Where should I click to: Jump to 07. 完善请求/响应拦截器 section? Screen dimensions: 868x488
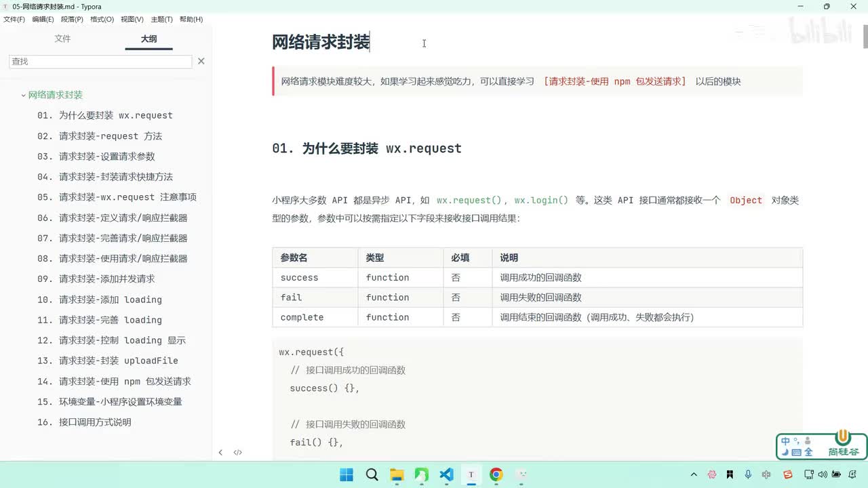pos(113,238)
